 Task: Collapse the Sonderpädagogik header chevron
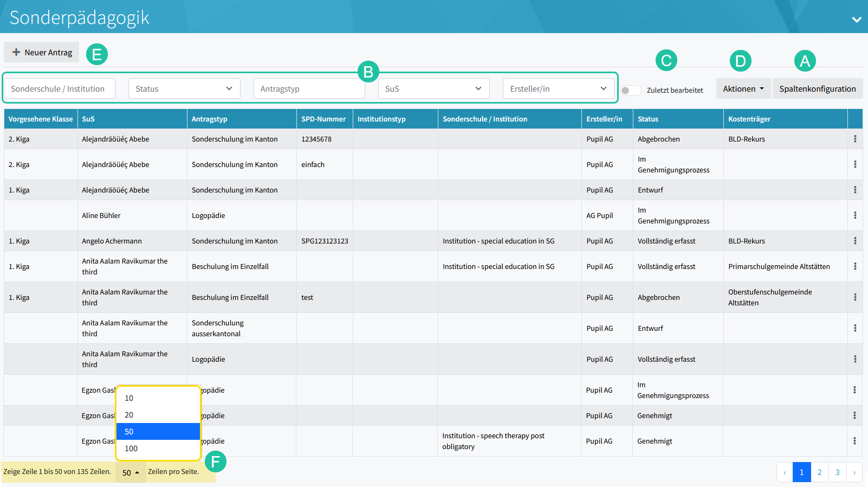[856, 20]
